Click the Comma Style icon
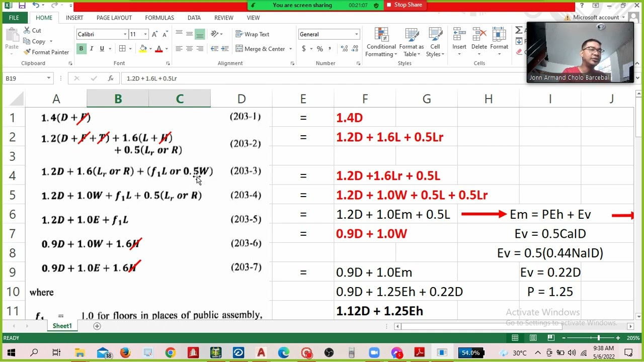The width and height of the screenshot is (644, 362). (x=330, y=49)
